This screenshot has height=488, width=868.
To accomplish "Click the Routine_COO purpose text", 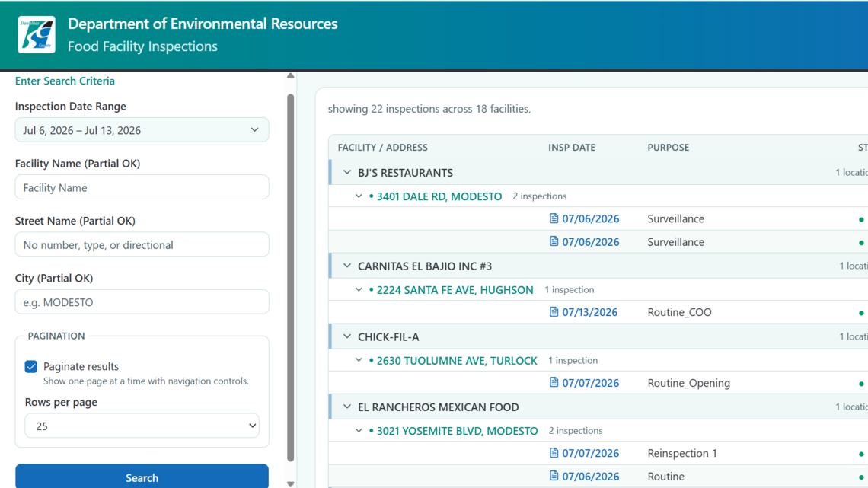I will point(679,312).
